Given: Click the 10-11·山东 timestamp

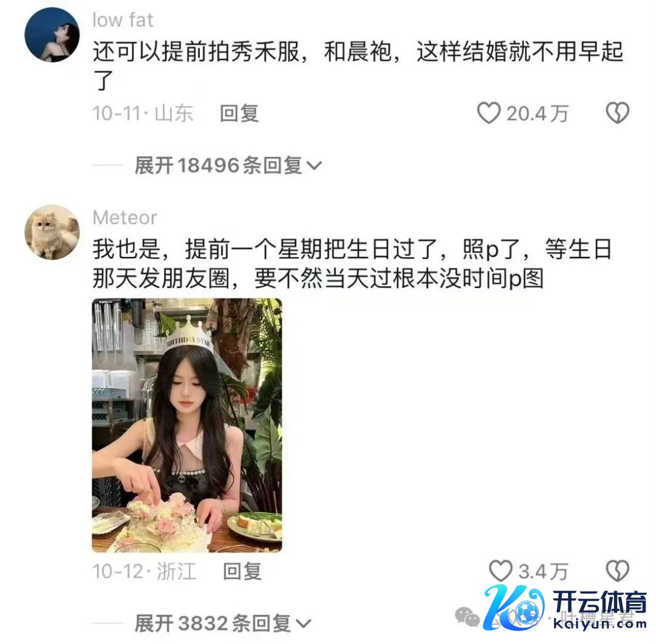Looking at the screenshot, I should pyautogui.click(x=143, y=114).
